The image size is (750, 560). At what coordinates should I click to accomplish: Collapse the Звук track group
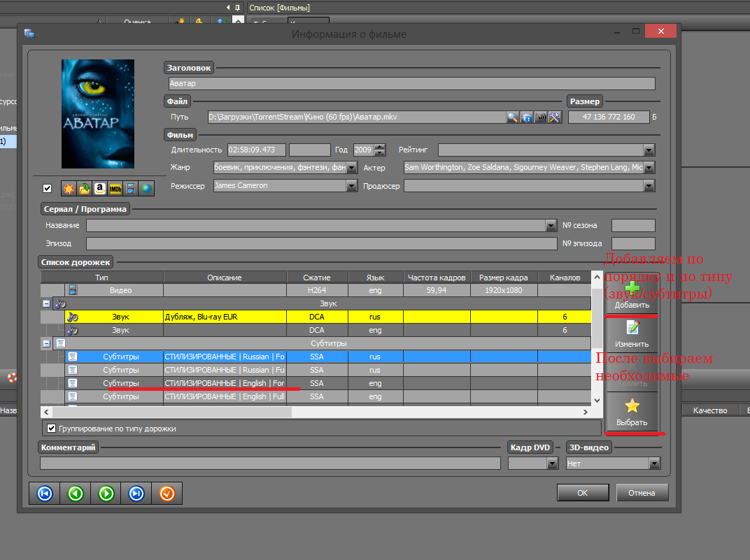(x=46, y=303)
